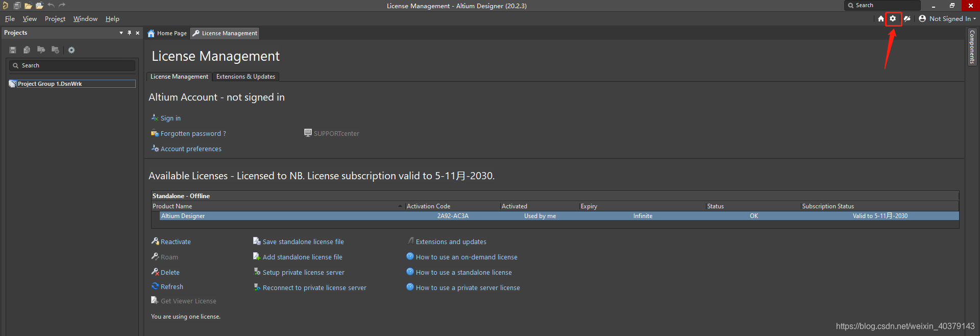Open How to use a private server license
This screenshot has height=336, width=980.
[468, 287]
